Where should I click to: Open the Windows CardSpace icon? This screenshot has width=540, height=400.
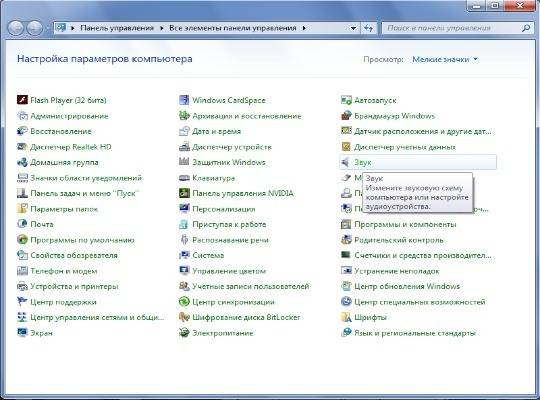click(184, 100)
